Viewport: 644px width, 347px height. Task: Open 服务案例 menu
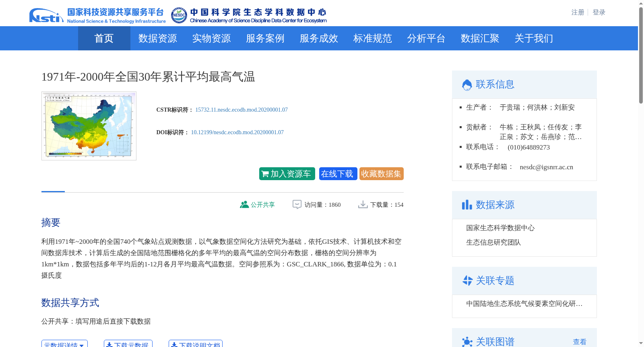click(265, 38)
